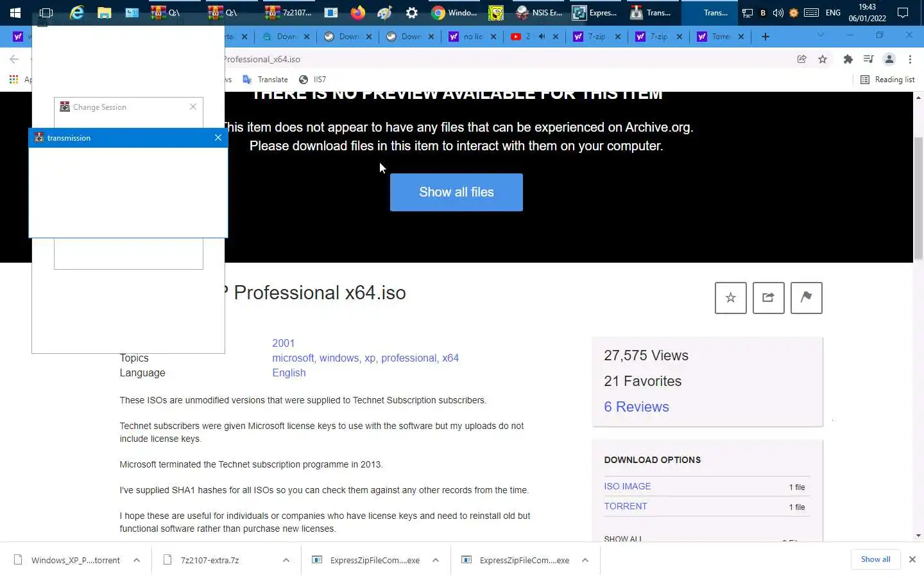Click the page vertical scrollbar thumb

(x=918, y=198)
